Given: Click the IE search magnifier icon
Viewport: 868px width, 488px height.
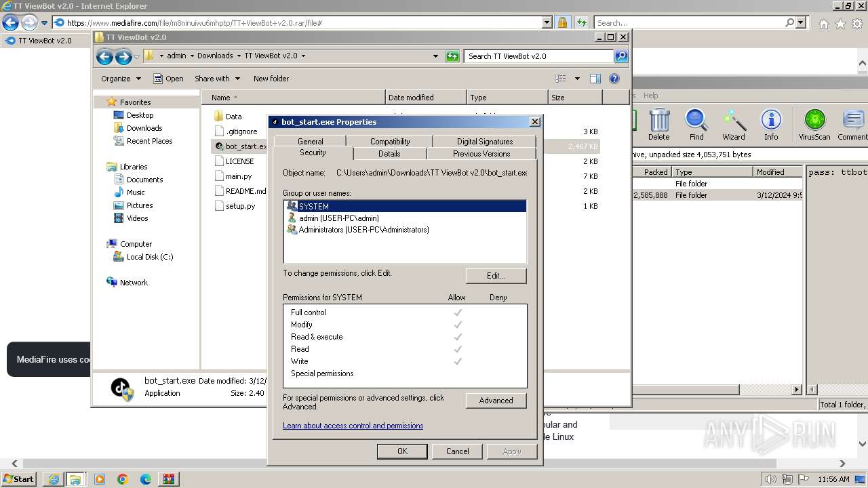Looking at the screenshot, I should 789,22.
